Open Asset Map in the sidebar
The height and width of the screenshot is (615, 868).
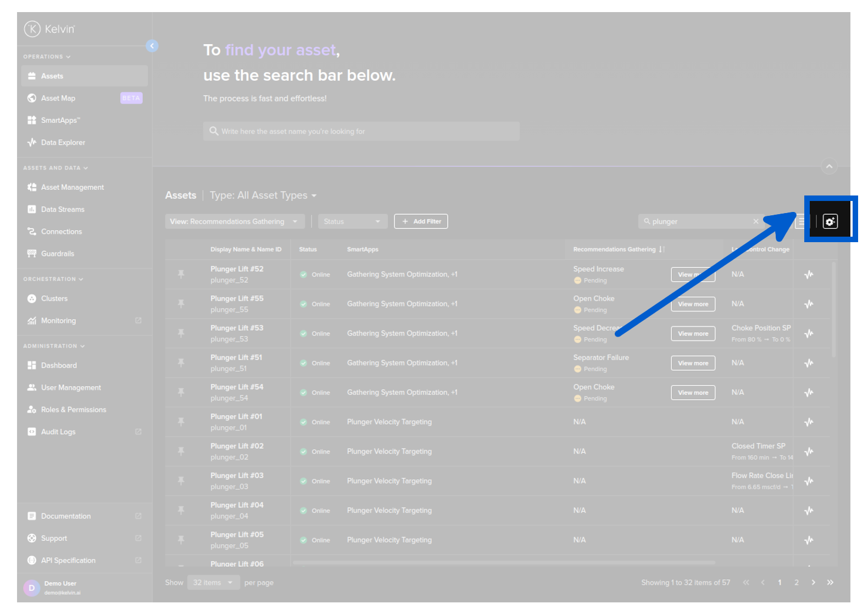pos(58,98)
